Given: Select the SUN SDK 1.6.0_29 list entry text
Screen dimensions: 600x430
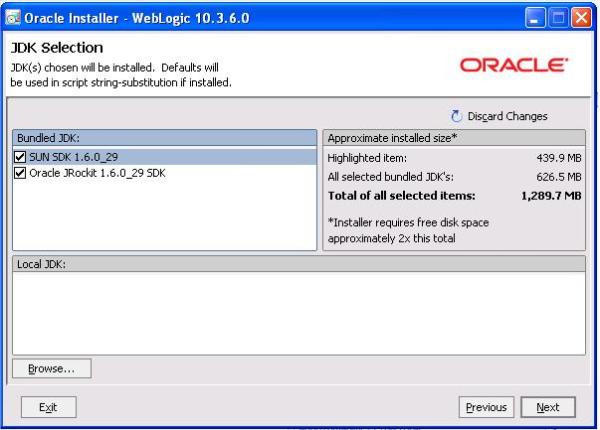Looking at the screenshot, I should tap(74, 157).
